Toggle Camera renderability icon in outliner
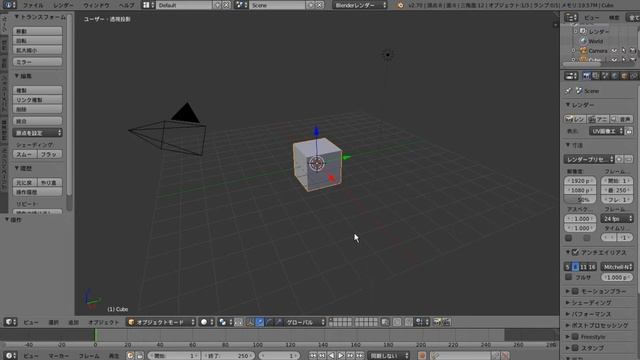This screenshot has width=640, height=360. tap(633, 51)
